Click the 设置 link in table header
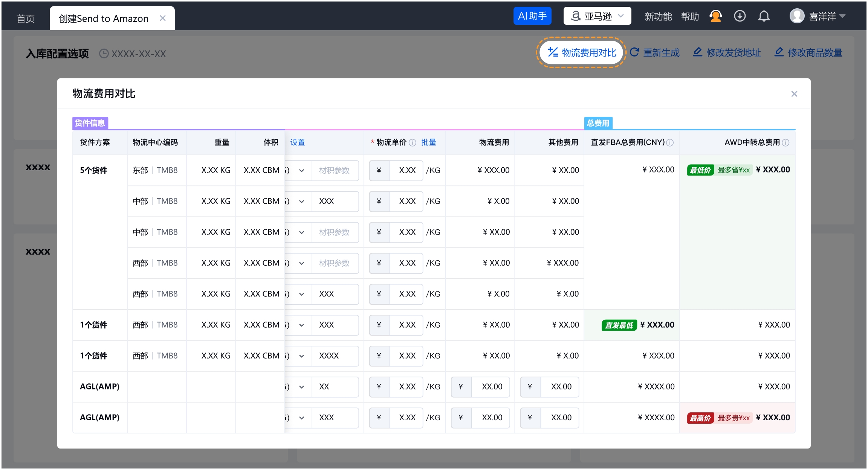Image resolution: width=868 pixels, height=470 pixels. point(298,142)
